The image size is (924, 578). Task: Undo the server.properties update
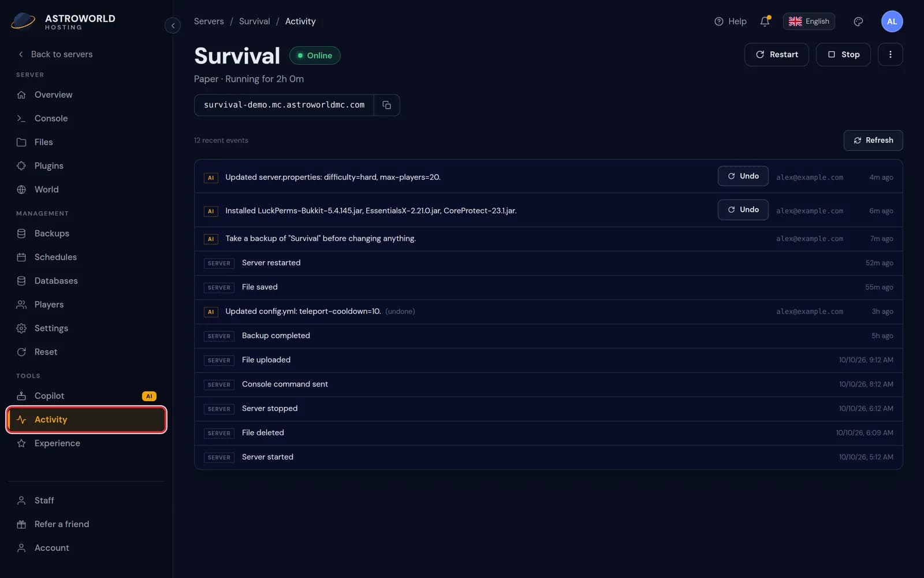[x=743, y=176]
